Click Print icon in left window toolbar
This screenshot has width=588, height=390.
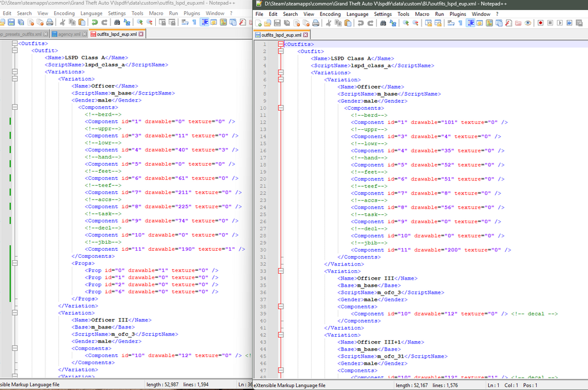pyautogui.click(x=50, y=22)
